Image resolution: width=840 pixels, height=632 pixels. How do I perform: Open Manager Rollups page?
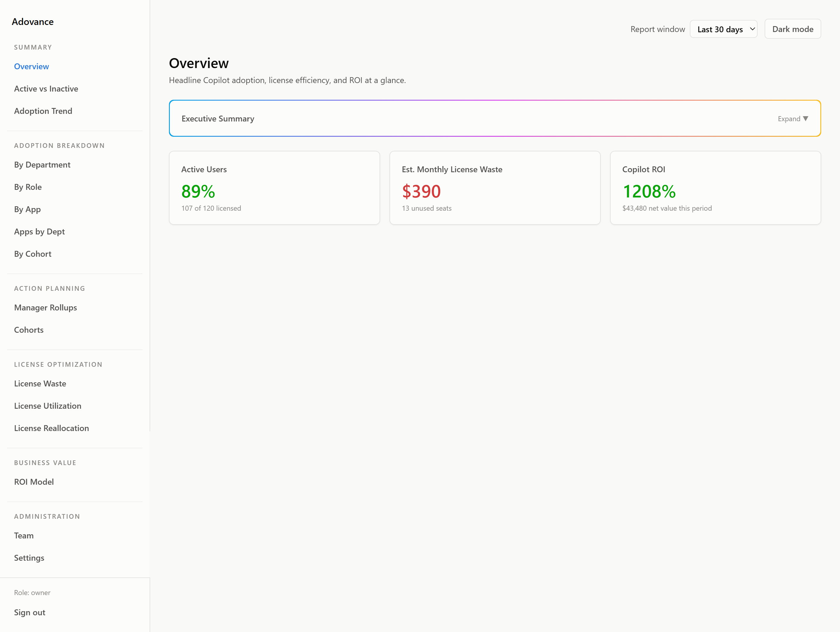pos(45,308)
